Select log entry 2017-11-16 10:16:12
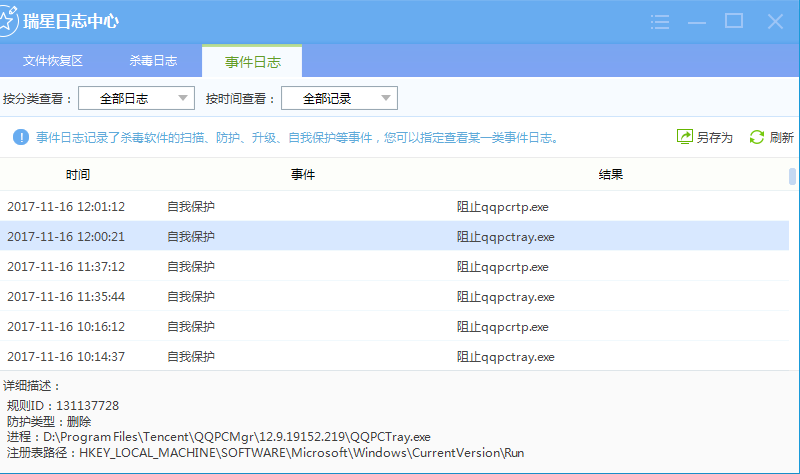The image size is (800, 474). 394,327
